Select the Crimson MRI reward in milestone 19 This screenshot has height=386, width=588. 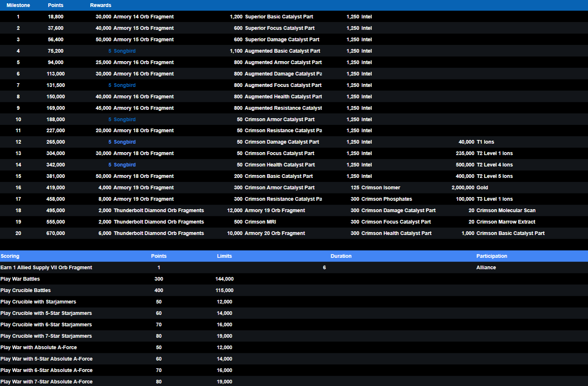click(x=260, y=222)
